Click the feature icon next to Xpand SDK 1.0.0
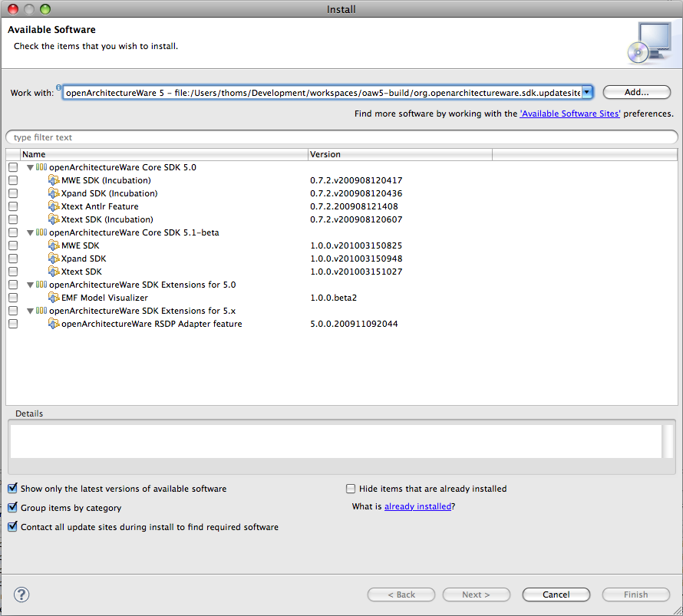 click(x=54, y=259)
